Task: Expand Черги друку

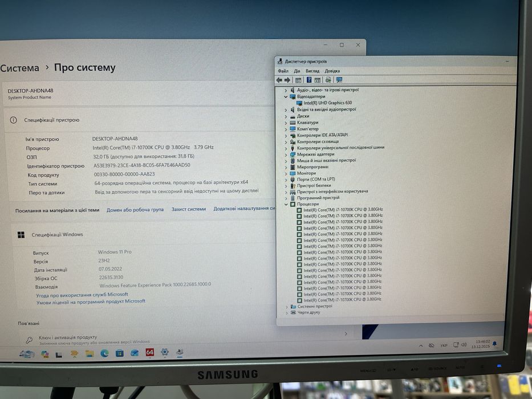Action: (287, 312)
